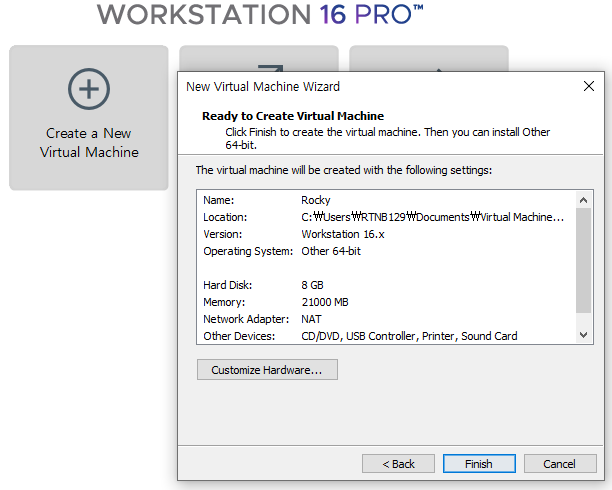Click the 'Ready to Create Virtual Machine' heading
The image size is (612, 490).
pos(293,116)
